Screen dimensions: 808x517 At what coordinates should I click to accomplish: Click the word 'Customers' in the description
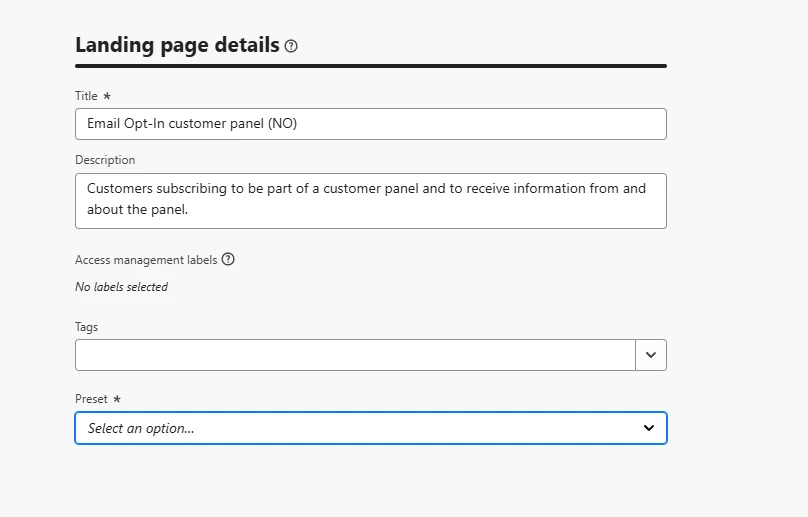120,188
